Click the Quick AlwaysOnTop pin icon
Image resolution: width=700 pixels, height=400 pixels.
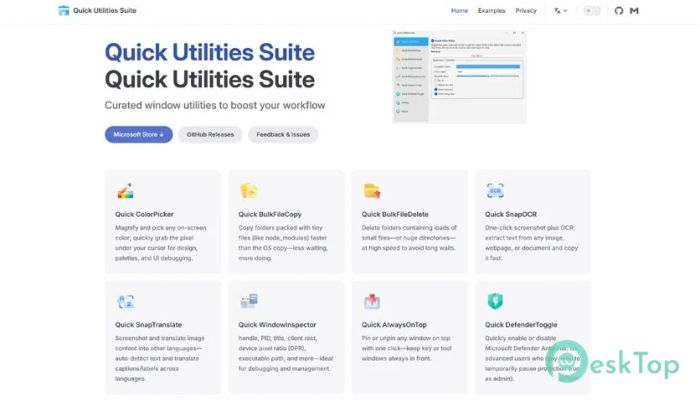pos(372,301)
